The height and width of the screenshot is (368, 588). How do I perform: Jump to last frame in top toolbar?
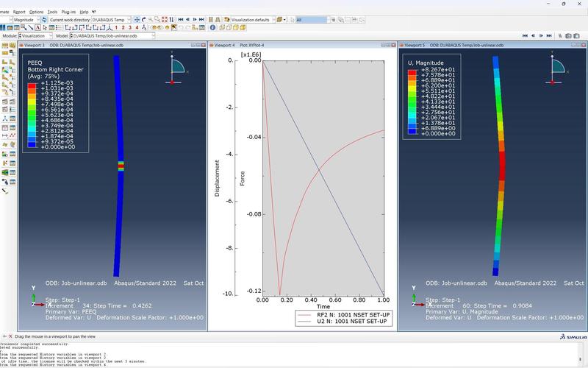click(201, 20)
